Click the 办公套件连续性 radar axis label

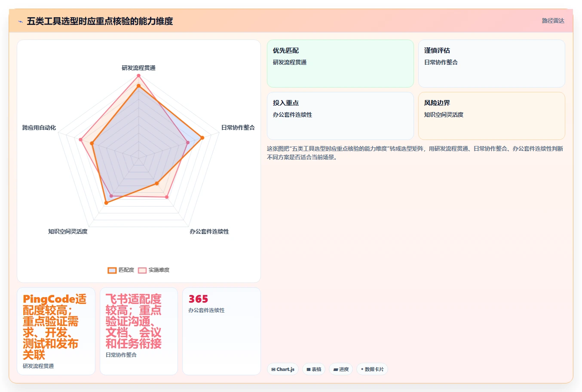click(x=209, y=231)
